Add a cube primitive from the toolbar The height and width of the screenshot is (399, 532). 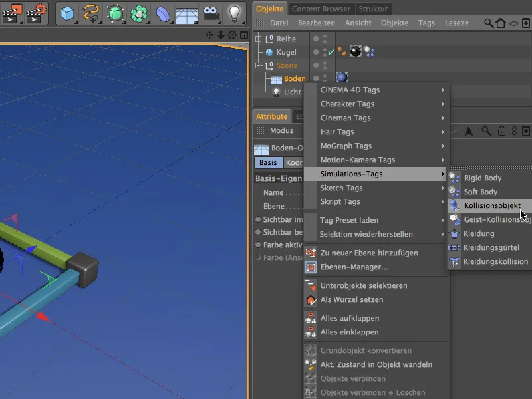[67, 13]
